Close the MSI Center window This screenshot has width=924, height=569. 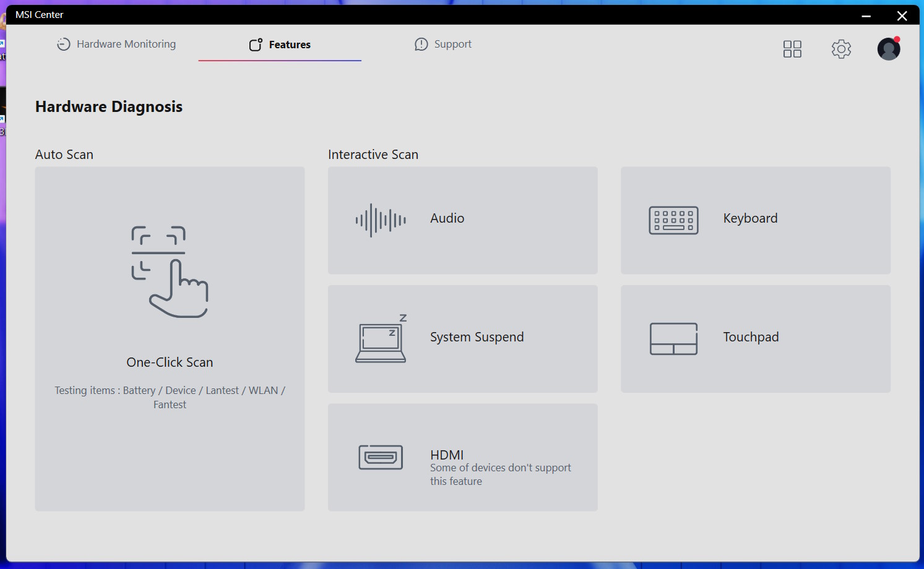click(x=902, y=15)
